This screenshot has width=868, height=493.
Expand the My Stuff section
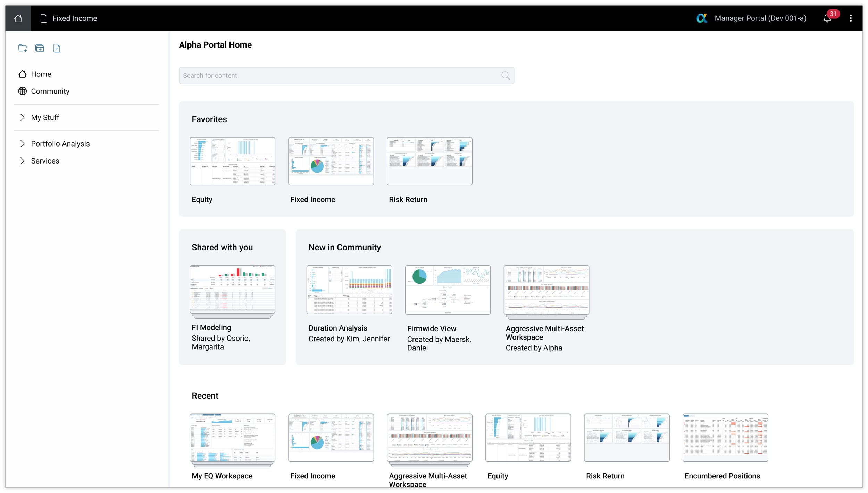23,117
